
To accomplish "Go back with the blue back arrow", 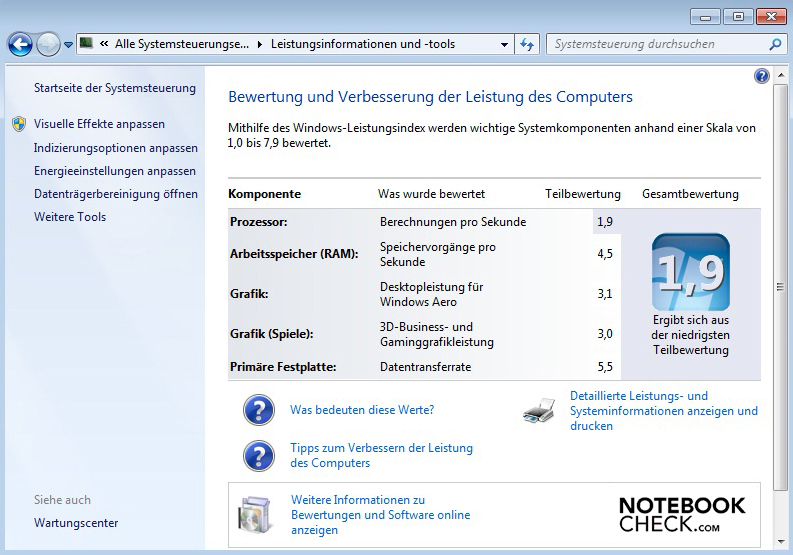I will 20,45.
